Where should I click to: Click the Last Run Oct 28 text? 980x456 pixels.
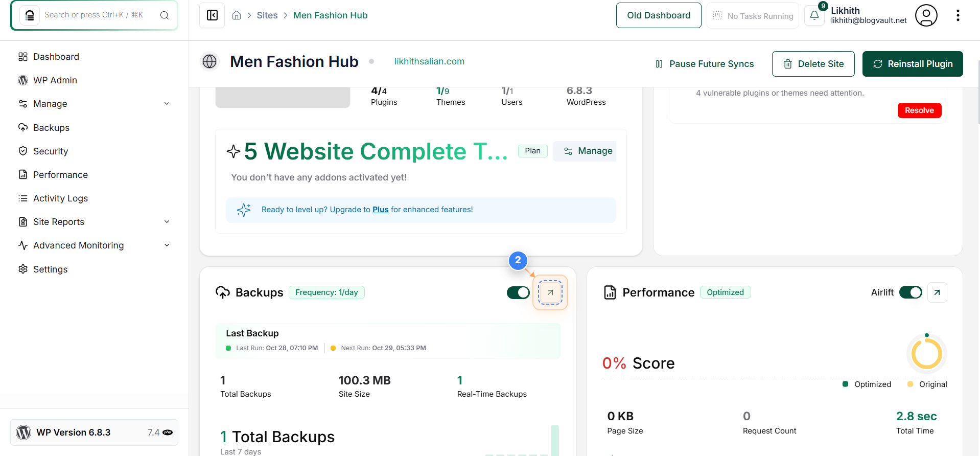277,348
